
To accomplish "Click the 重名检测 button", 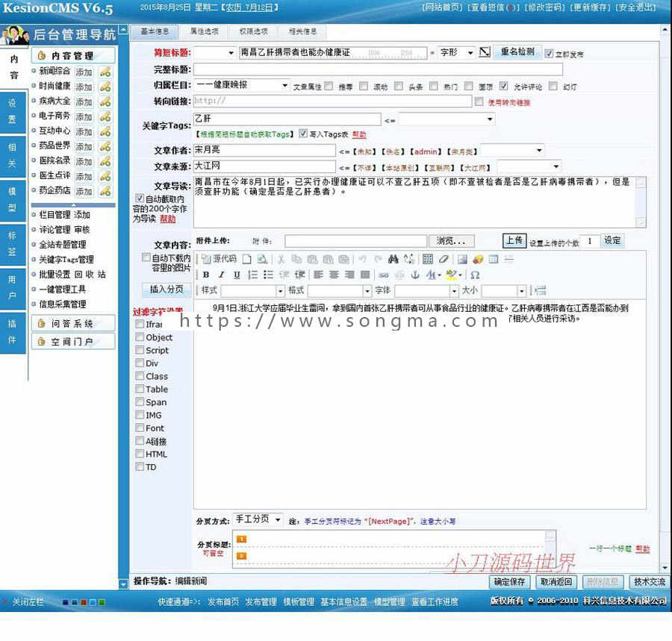I will click(517, 51).
